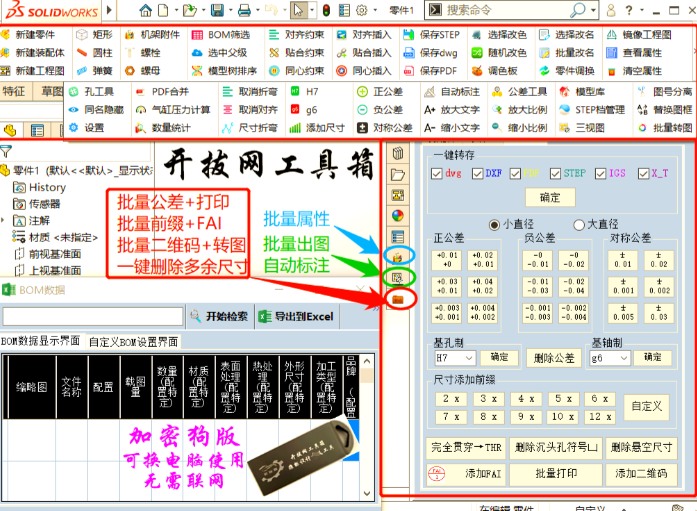
Task: Click 批量打印 button
Action: [x=556, y=474]
